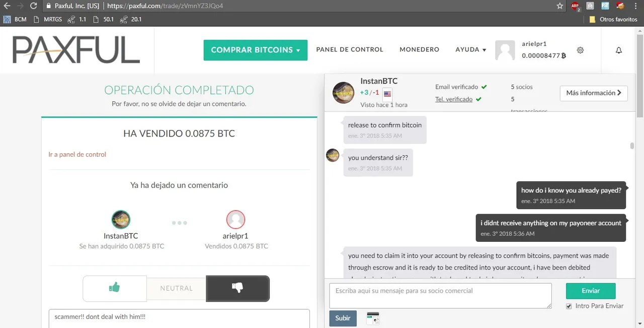
Task: Click InstanBTC avatar in chat header
Action: 343,93
